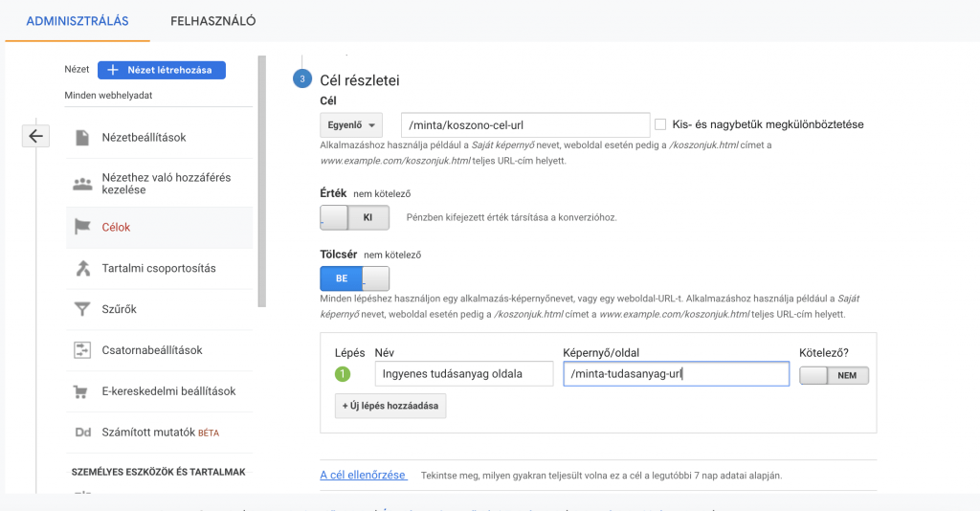Image resolution: width=980 pixels, height=511 pixels.
Task: Toggle the Kötelező? NEM switch
Action: 834,375
